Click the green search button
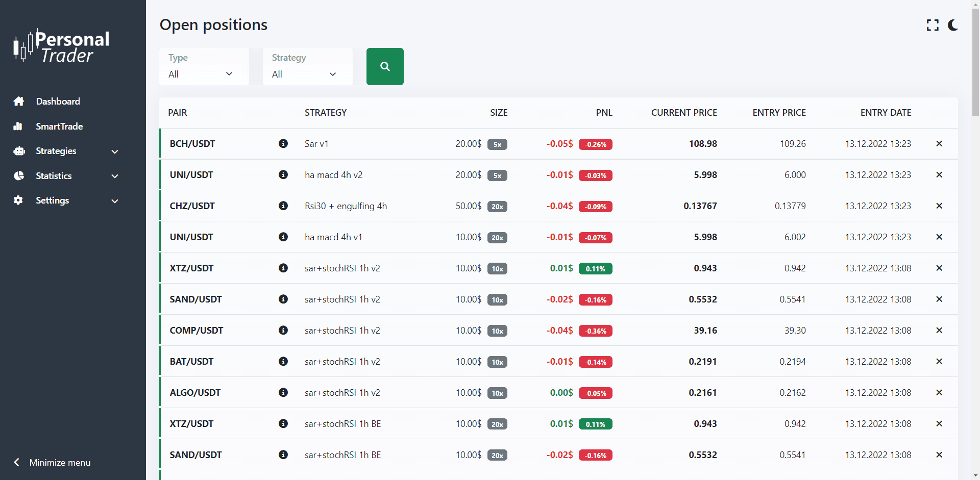980x480 pixels. point(385,66)
